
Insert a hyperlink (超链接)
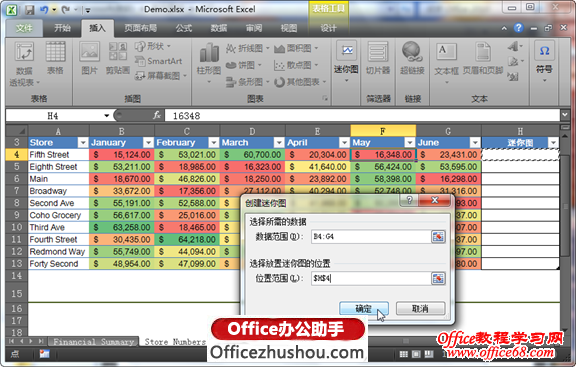click(412, 58)
